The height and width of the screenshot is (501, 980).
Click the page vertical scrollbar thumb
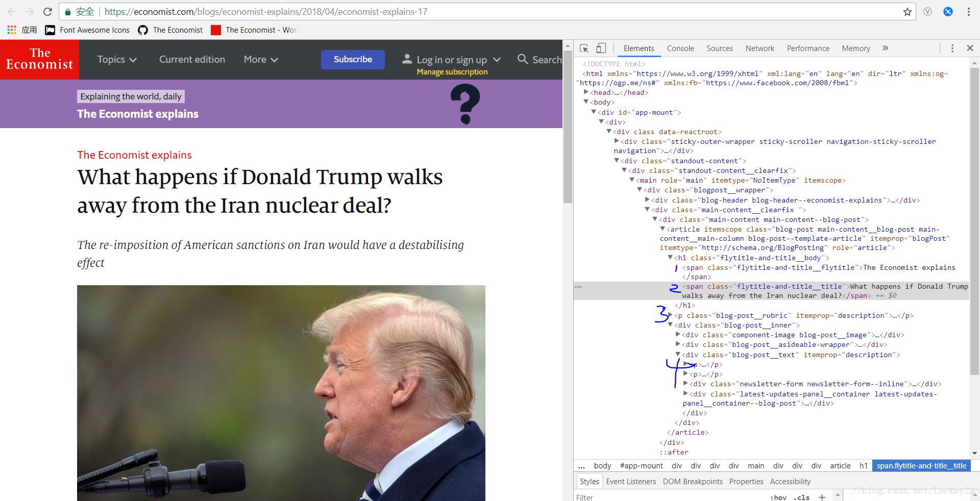(x=568, y=127)
